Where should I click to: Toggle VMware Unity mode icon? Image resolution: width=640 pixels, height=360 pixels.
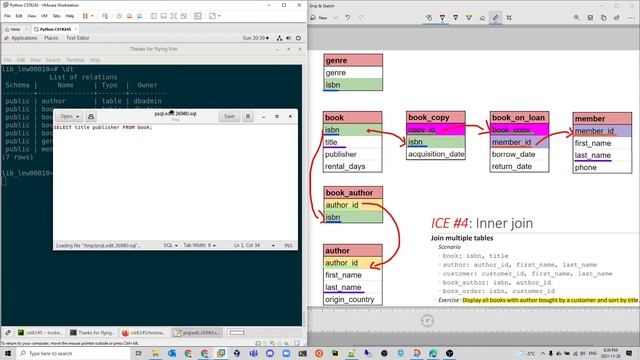click(184, 16)
